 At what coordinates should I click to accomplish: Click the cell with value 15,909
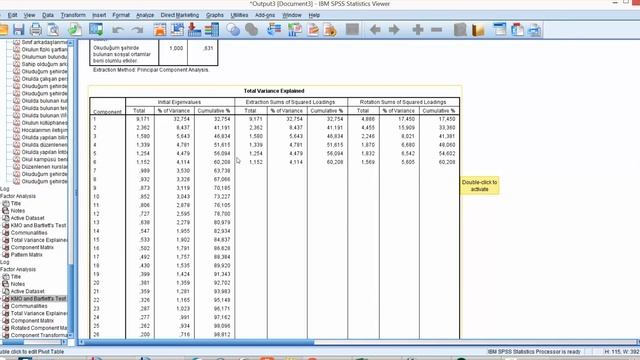click(408, 128)
